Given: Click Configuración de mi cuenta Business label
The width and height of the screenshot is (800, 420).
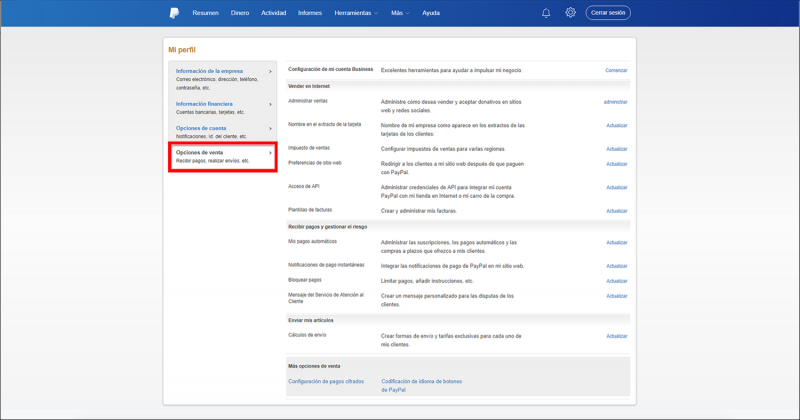Looking at the screenshot, I should pyautogui.click(x=331, y=69).
